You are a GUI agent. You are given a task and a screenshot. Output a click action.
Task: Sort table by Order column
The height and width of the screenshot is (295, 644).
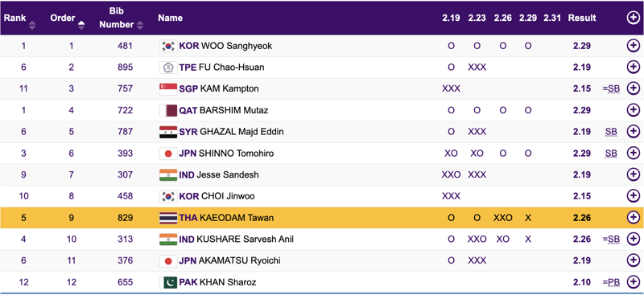68,20
